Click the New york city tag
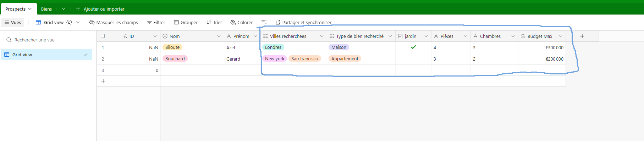Screen dimensions: 644x141 (x=275, y=58)
